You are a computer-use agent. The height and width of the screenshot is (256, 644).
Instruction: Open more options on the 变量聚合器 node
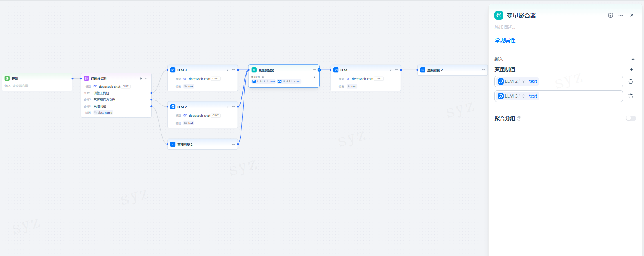click(x=314, y=70)
